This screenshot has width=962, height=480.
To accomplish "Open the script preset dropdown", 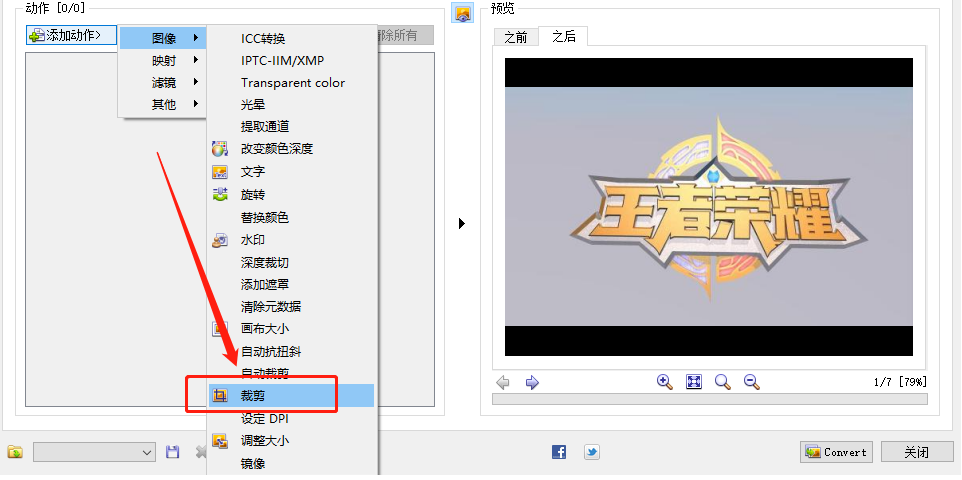I will pyautogui.click(x=94, y=452).
